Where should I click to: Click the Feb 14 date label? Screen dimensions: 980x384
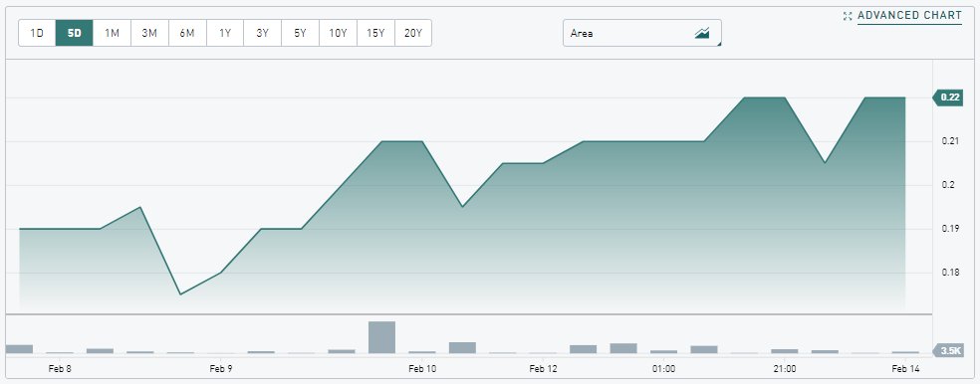click(906, 369)
